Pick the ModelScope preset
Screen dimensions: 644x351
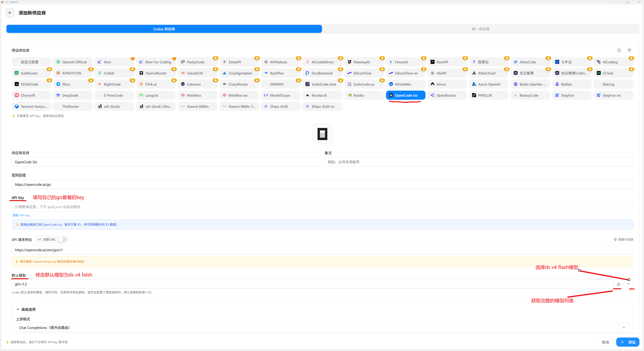(281, 95)
